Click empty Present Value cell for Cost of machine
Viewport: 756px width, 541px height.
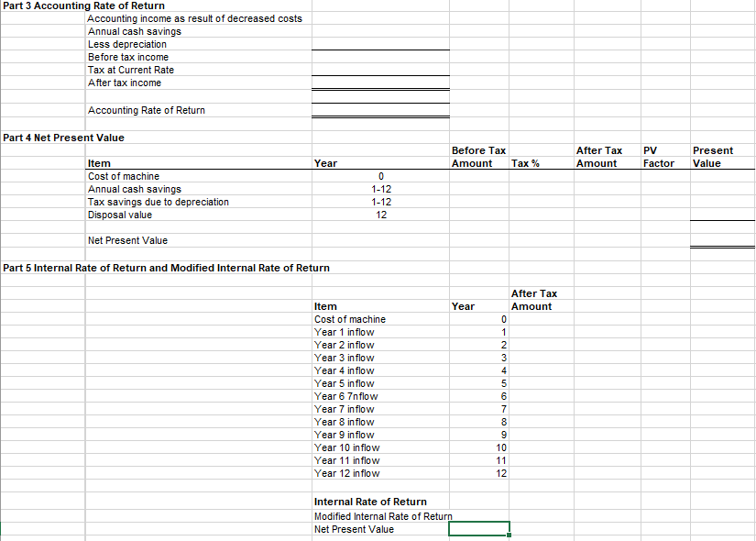722,176
